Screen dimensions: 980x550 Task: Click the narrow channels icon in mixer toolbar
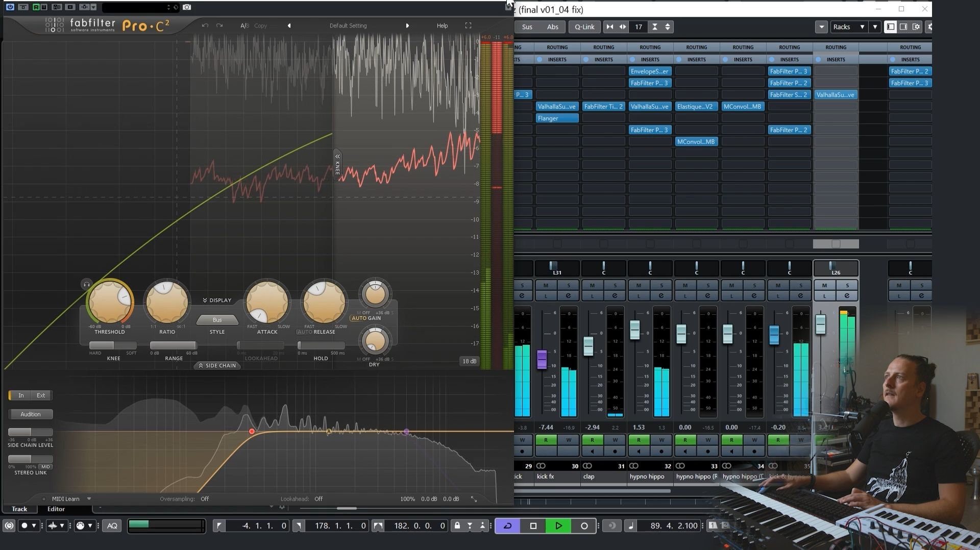609,27
